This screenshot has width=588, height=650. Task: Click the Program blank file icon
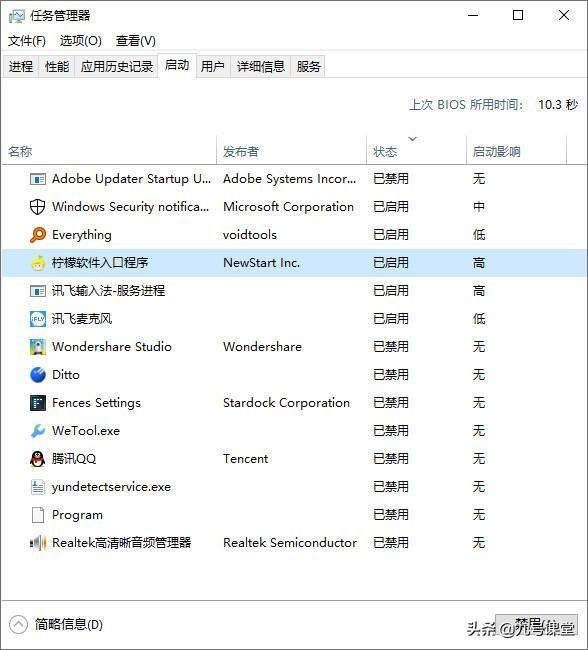38,515
